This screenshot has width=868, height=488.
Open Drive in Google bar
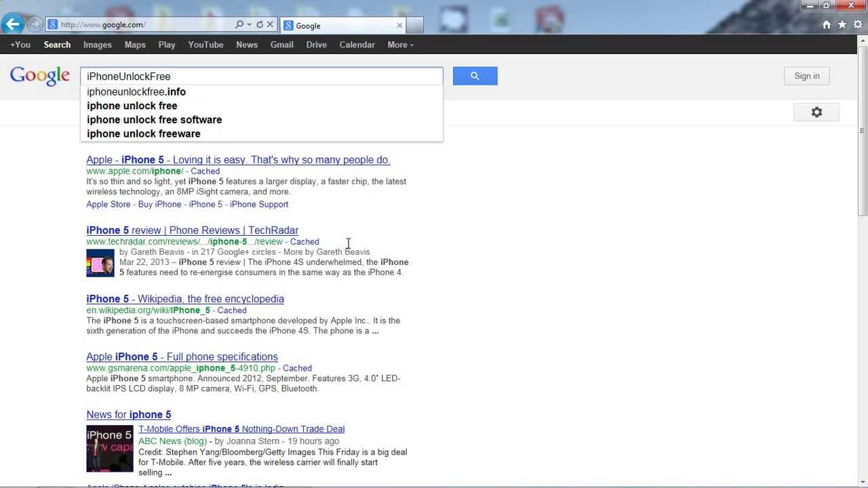[x=317, y=45]
